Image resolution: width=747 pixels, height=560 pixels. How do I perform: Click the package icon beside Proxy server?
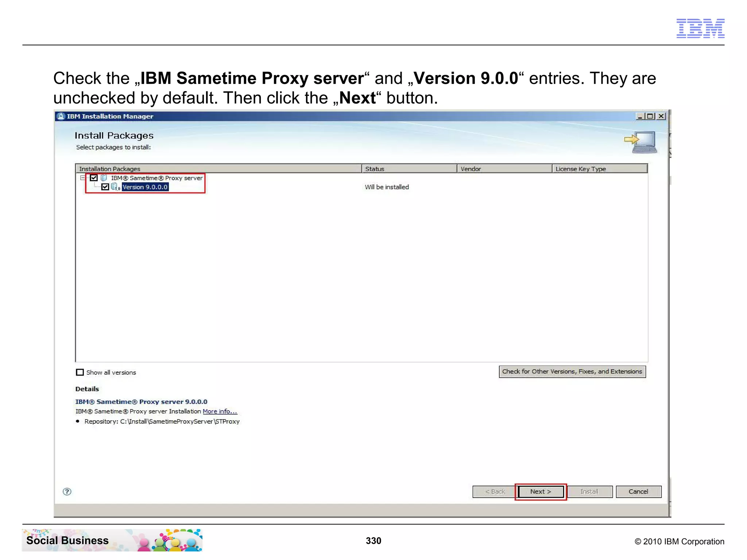(104, 178)
